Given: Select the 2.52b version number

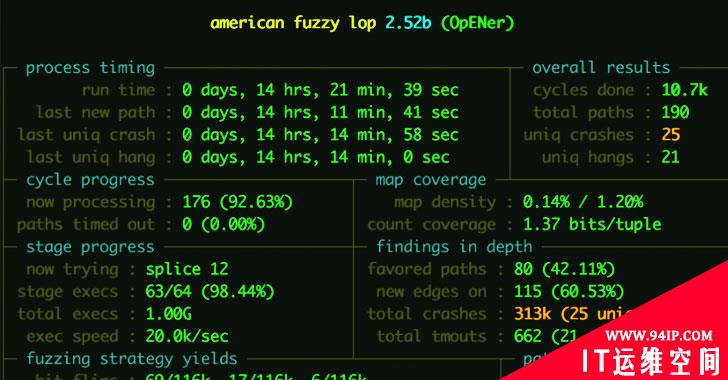Looking at the screenshot, I should pyautogui.click(x=408, y=22).
